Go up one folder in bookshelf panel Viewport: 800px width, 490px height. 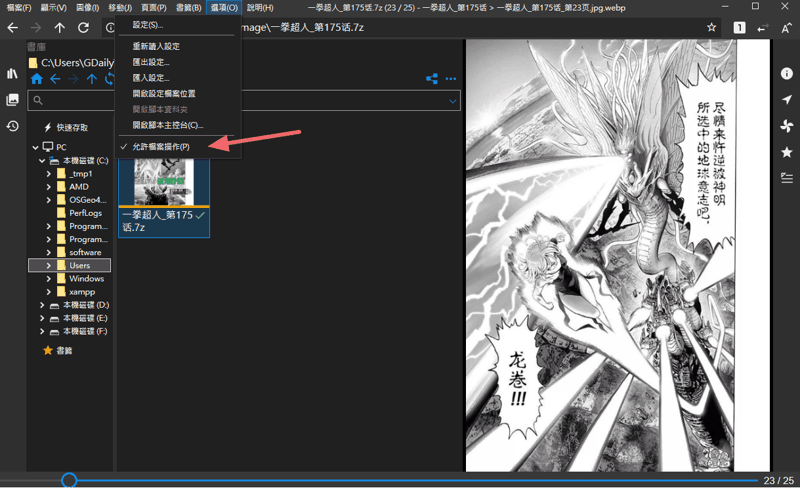click(x=92, y=79)
